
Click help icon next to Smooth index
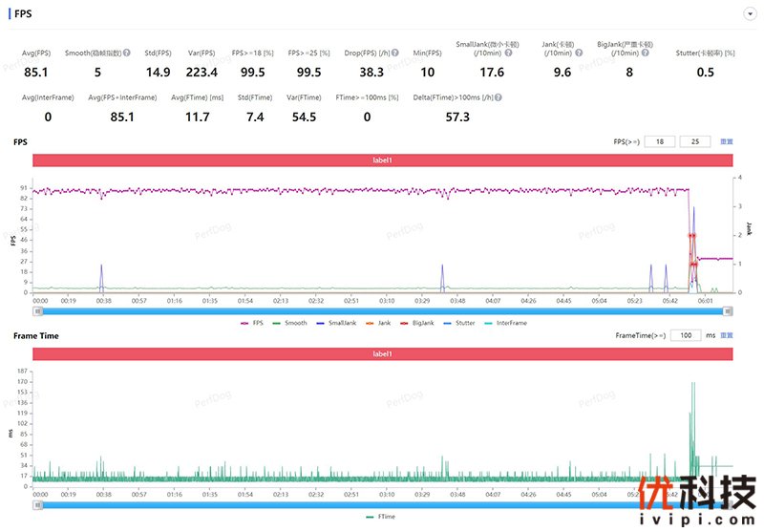[125, 53]
